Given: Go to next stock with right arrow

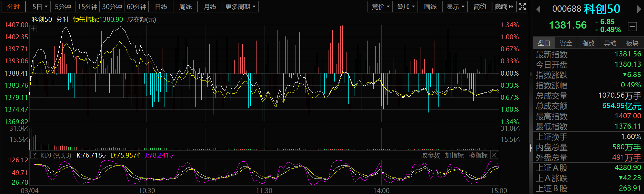Looking at the screenshot, I should pos(639,9).
